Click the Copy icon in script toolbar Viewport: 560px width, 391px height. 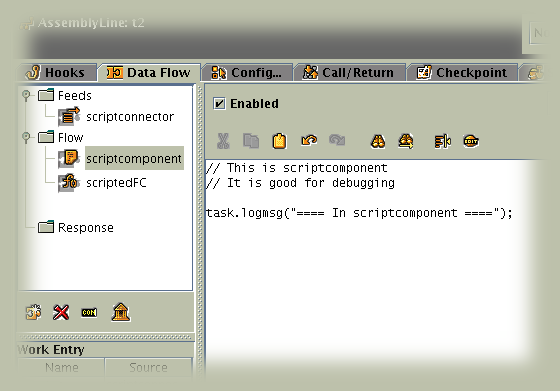(x=251, y=141)
